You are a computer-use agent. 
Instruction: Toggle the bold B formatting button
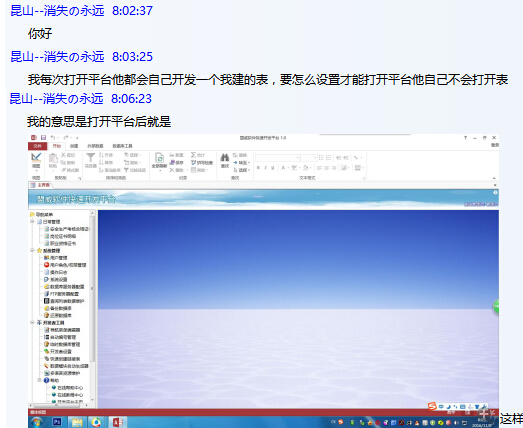(258, 167)
